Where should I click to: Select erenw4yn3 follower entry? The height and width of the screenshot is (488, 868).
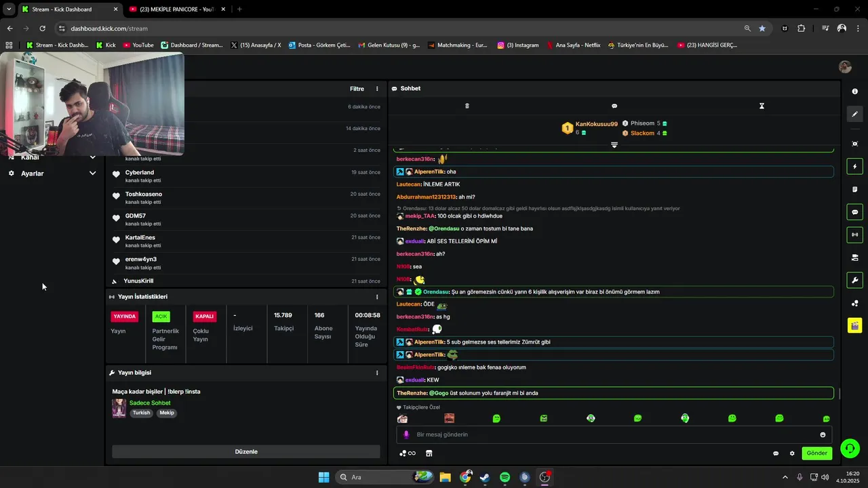pos(246,262)
